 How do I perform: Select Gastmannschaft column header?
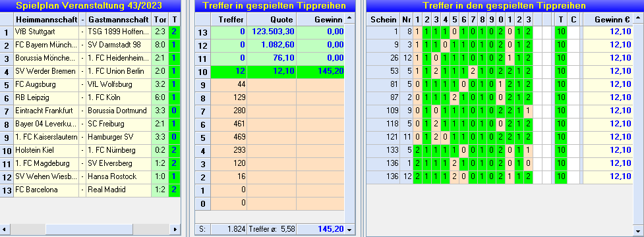click(119, 19)
